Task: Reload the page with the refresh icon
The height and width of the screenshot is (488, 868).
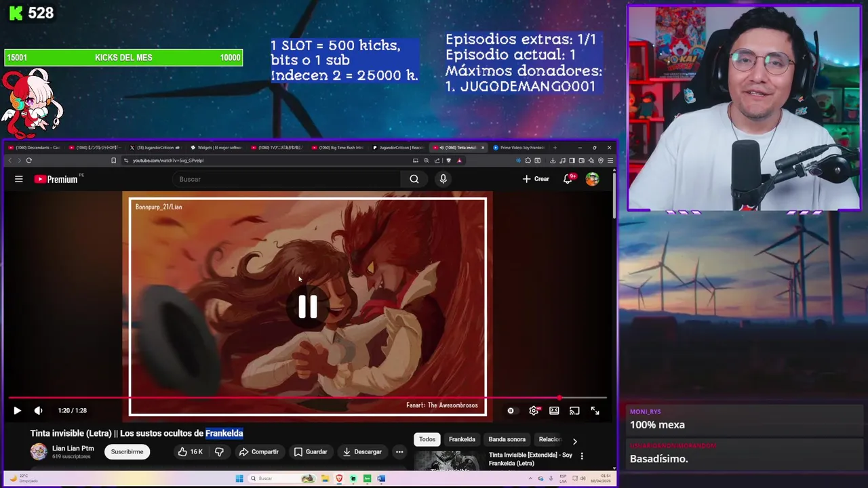Action: point(28,161)
